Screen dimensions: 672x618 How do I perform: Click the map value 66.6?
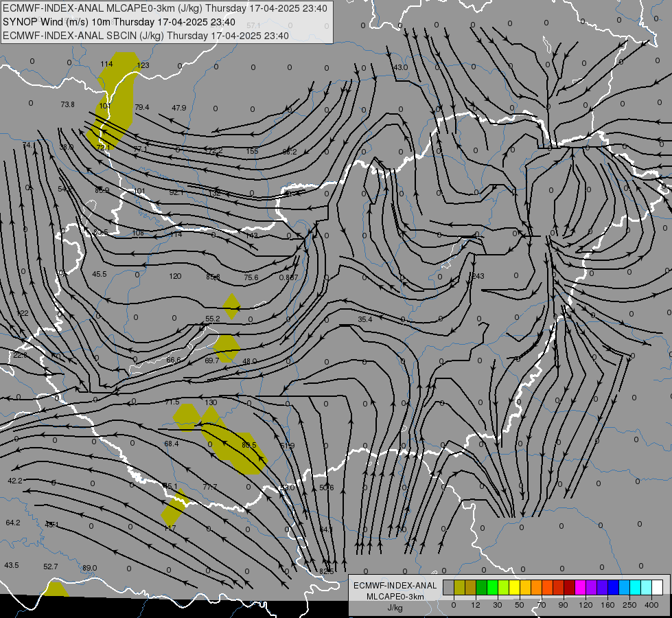click(174, 360)
